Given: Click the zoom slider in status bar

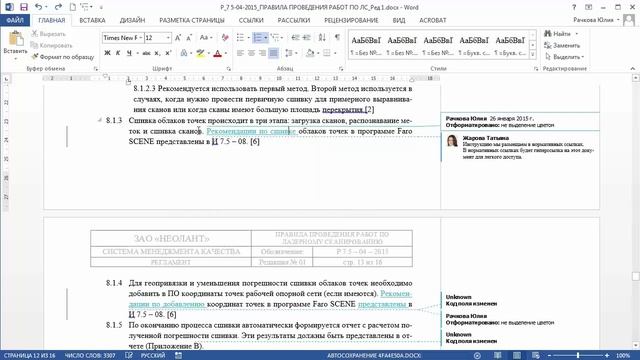Looking at the screenshot, I should click(x=578, y=356).
